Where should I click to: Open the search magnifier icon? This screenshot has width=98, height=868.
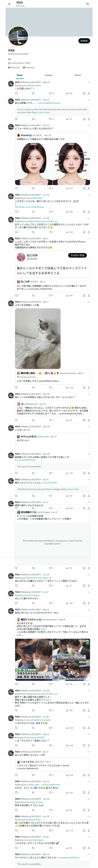87,4
